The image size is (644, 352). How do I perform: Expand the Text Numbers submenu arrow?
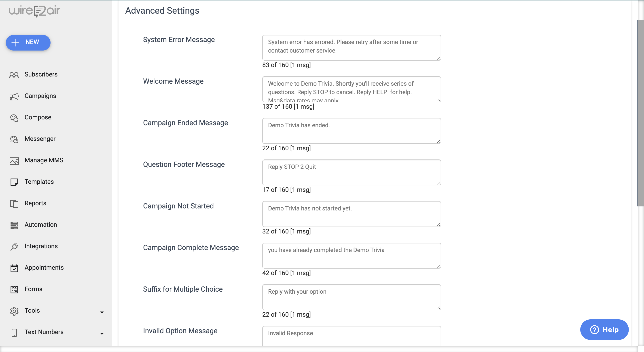tap(102, 333)
